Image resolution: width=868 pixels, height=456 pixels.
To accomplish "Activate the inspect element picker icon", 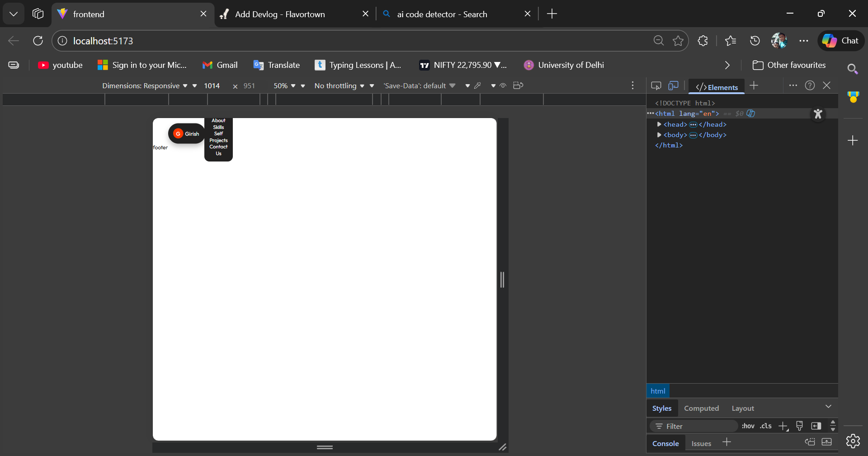I will pyautogui.click(x=656, y=85).
